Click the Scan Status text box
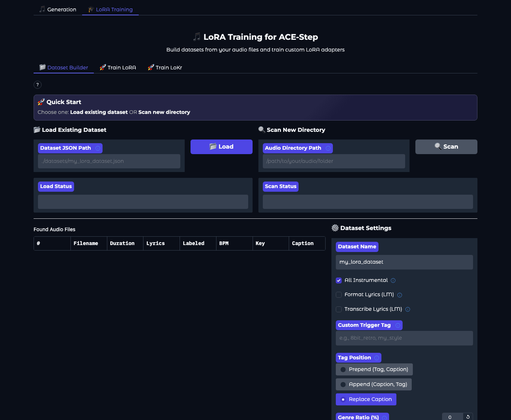 (x=368, y=202)
